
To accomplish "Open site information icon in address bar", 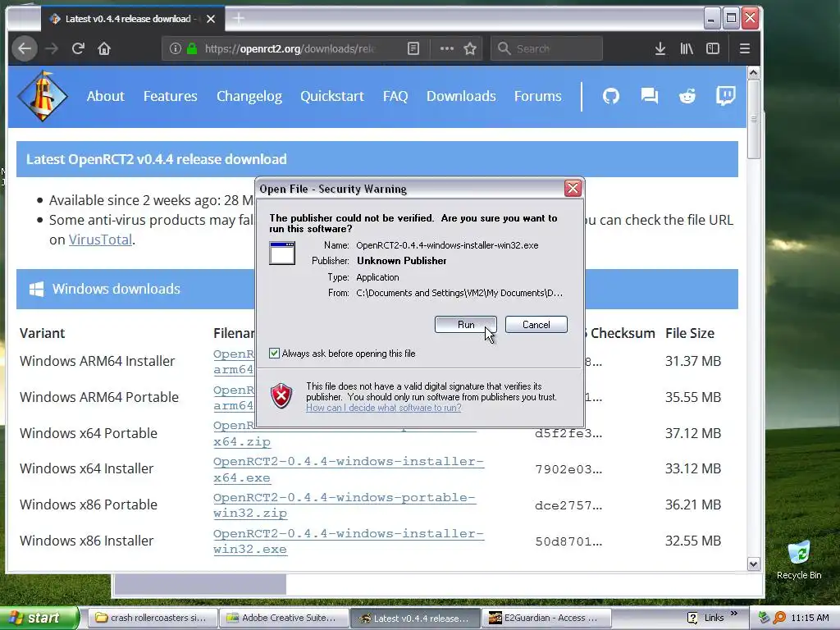I will [176, 48].
